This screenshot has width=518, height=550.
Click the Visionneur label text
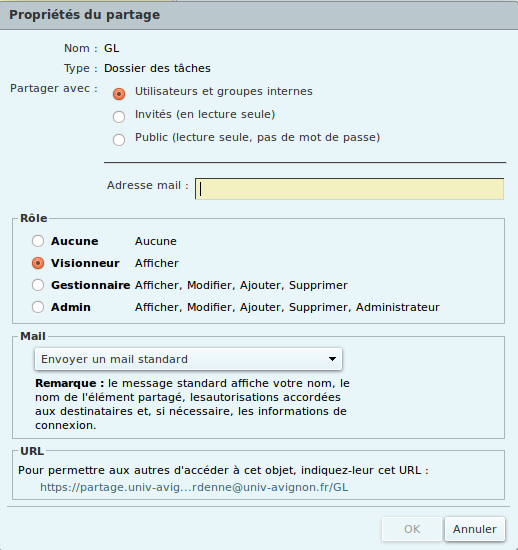85,263
